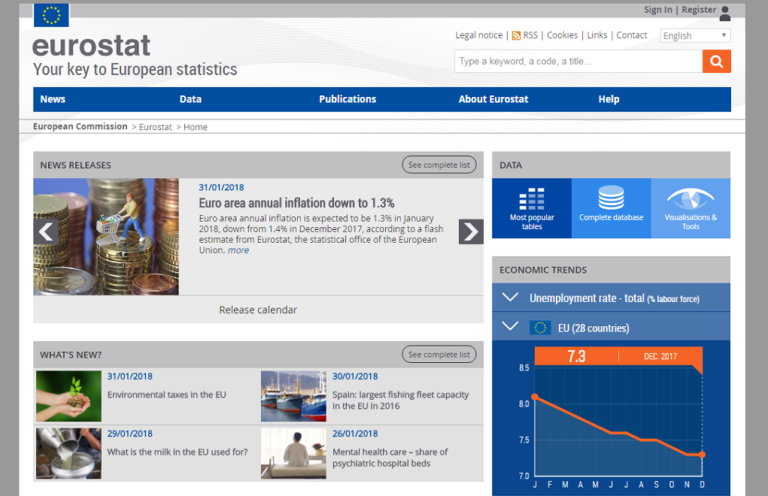The width and height of the screenshot is (768, 496).
Task: Click the keyword search input field
Action: 578,61
